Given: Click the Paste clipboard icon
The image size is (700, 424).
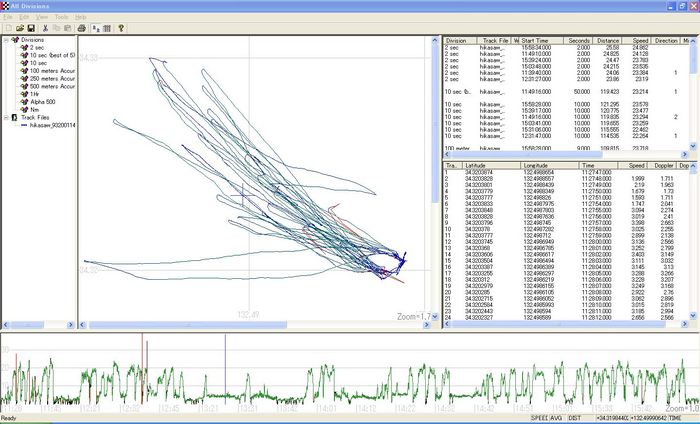Looking at the screenshot, I should click(x=69, y=28).
